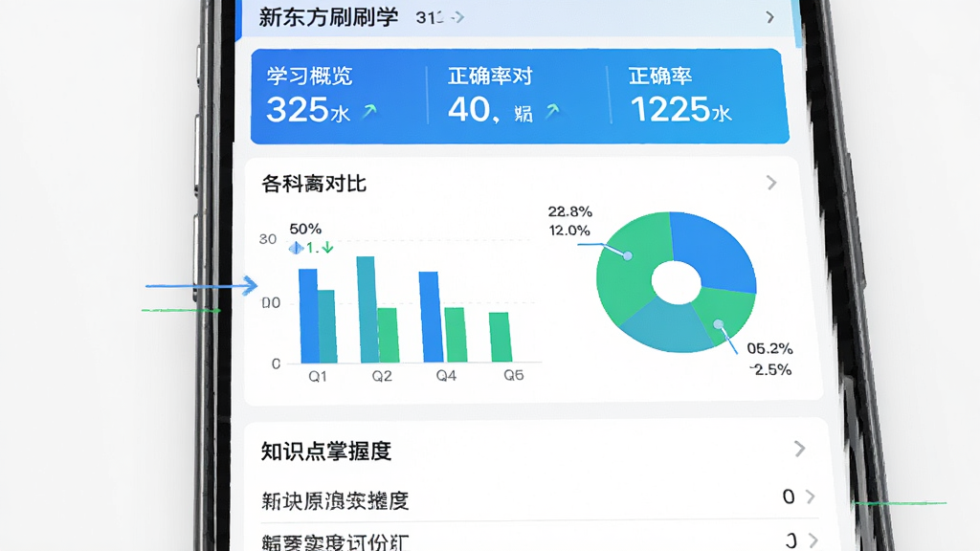Tap the 05.2% donut label
The width and height of the screenshot is (980, 551).
[769, 348]
